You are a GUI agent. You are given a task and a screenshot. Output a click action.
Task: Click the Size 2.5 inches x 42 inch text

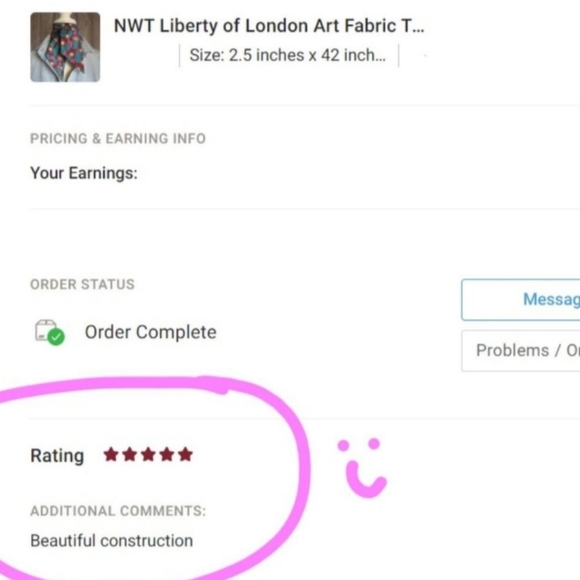tap(287, 55)
